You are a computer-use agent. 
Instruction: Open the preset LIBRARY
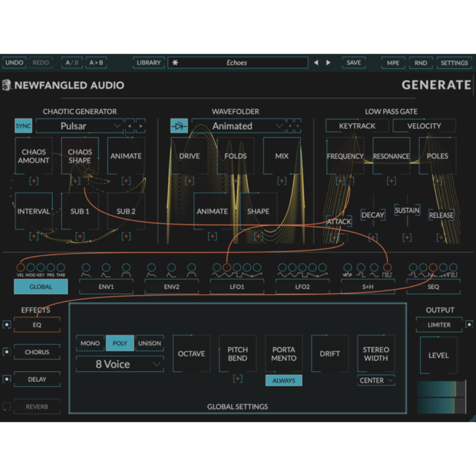tap(148, 62)
